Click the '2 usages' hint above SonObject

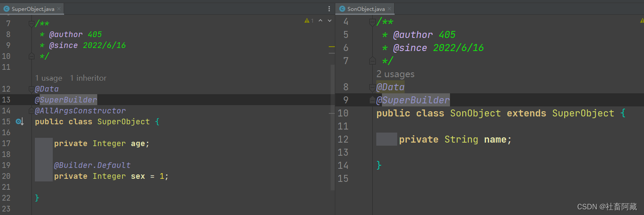(395, 74)
